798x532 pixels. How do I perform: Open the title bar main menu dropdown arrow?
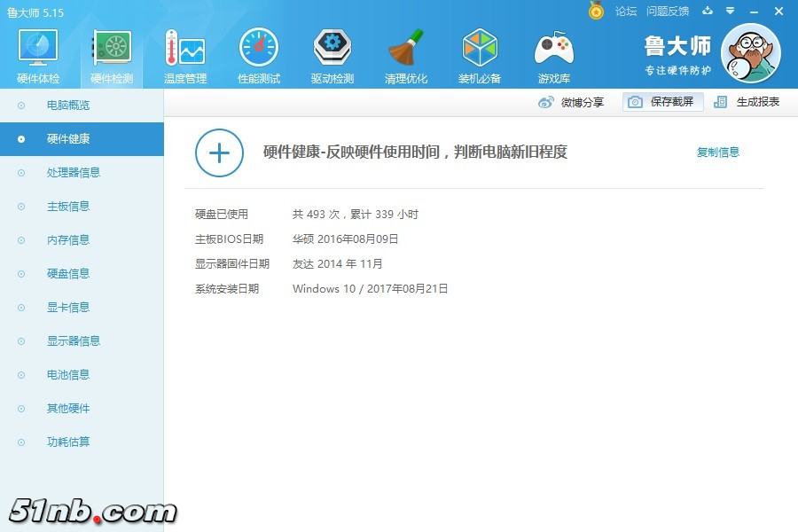[x=730, y=12]
